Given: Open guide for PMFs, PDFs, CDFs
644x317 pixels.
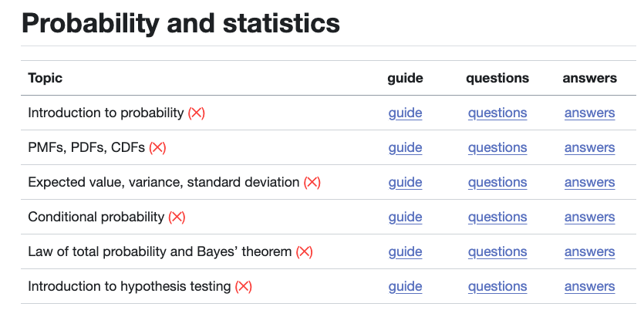Looking at the screenshot, I should (405, 147).
